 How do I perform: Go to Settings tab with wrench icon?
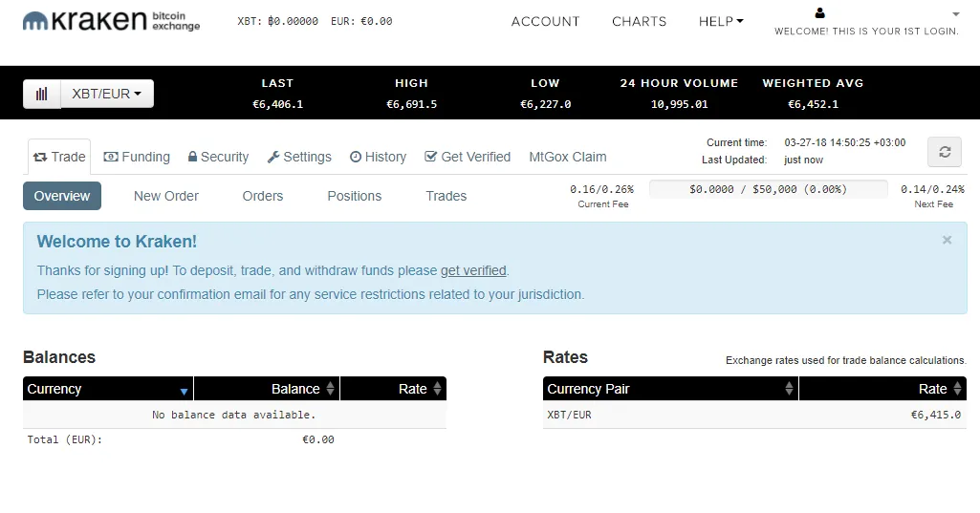[x=299, y=157]
